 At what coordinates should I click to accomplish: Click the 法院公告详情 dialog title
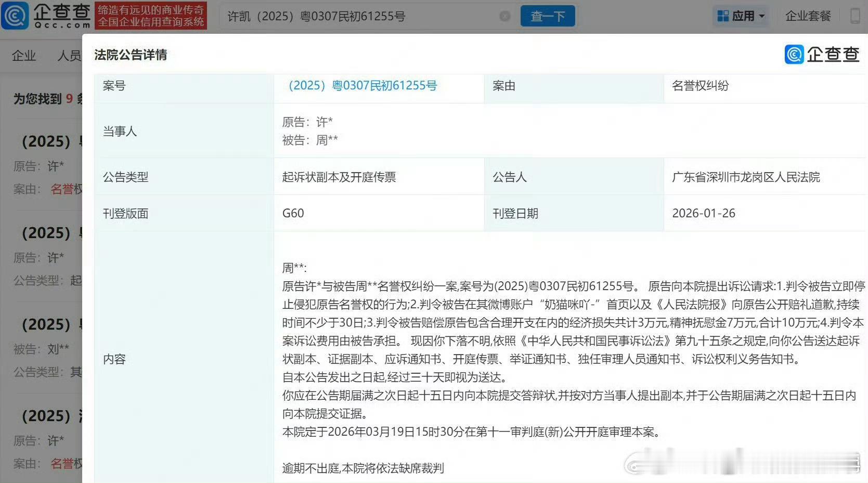131,55
